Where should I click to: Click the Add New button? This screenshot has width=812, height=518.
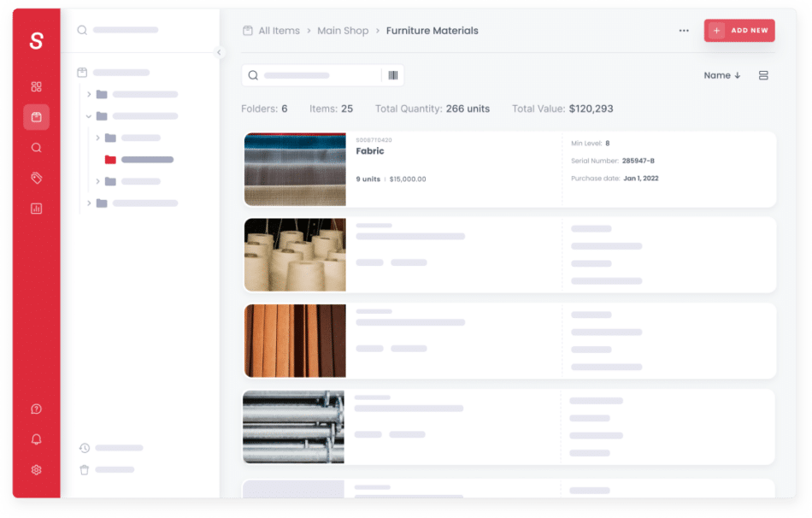click(739, 31)
